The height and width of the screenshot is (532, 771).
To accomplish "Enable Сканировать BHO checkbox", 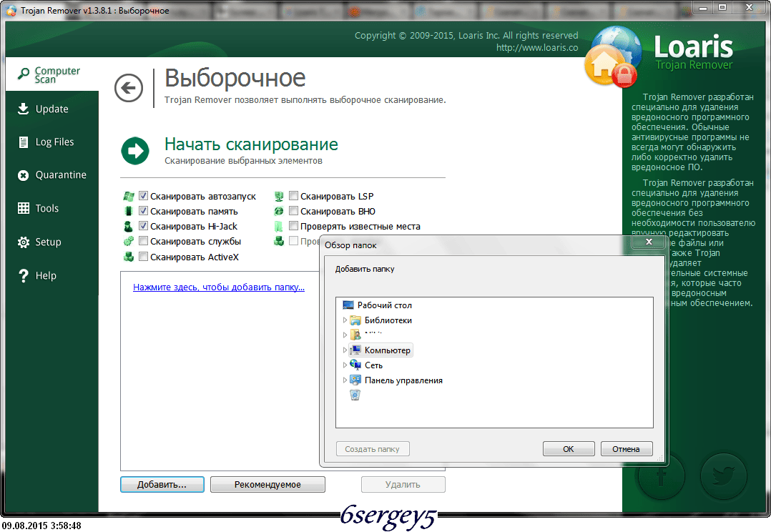I will pos(293,211).
